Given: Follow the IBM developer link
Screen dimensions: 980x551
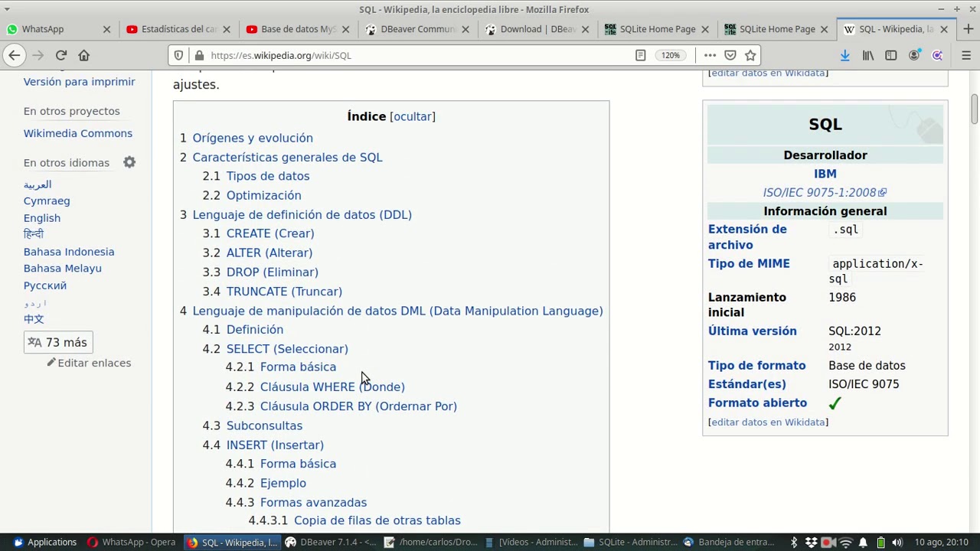Looking at the screenshot, I should [825, 174].
